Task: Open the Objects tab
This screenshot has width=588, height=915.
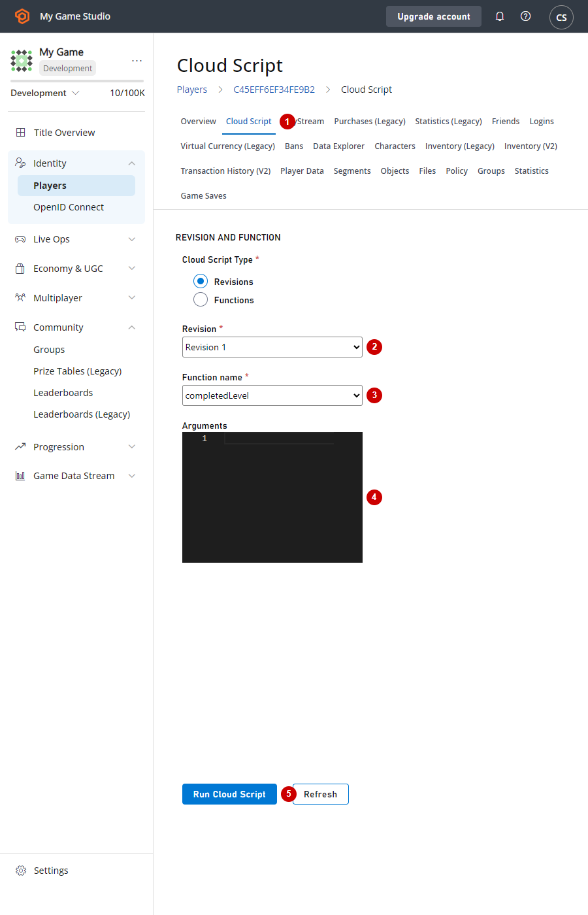Action: point(395,171)
